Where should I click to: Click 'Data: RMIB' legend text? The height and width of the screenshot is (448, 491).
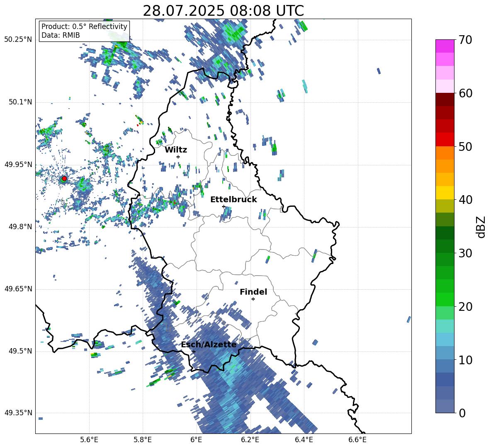tap(61, 35)
